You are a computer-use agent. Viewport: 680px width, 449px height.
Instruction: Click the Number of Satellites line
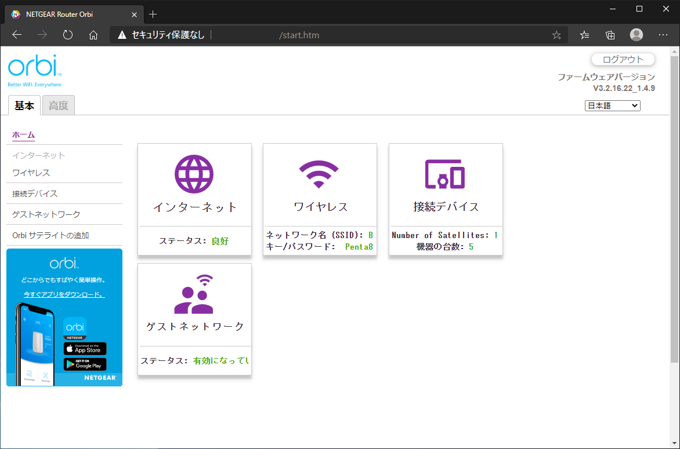point(445,235)
